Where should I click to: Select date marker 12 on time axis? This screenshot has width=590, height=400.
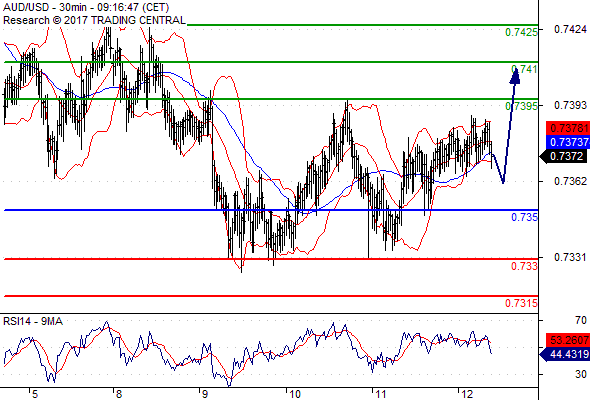tap(467, 394)
